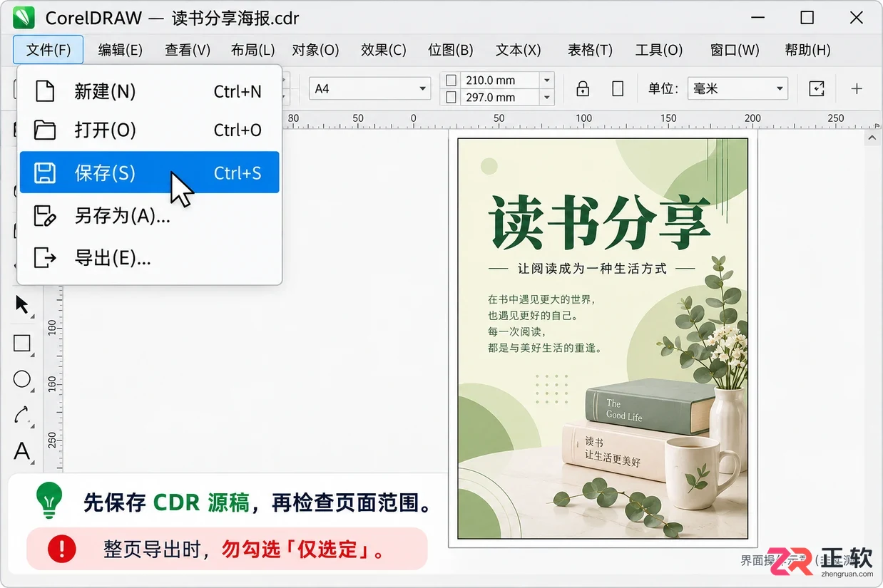The height and width of the screenshot is (588, 883).
Task: Click the folder icon beside 打开(O)
Action: tap(45, 130)
